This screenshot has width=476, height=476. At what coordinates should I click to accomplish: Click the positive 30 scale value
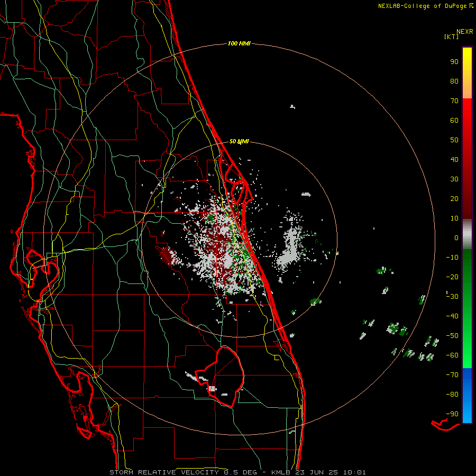(454, 179)
